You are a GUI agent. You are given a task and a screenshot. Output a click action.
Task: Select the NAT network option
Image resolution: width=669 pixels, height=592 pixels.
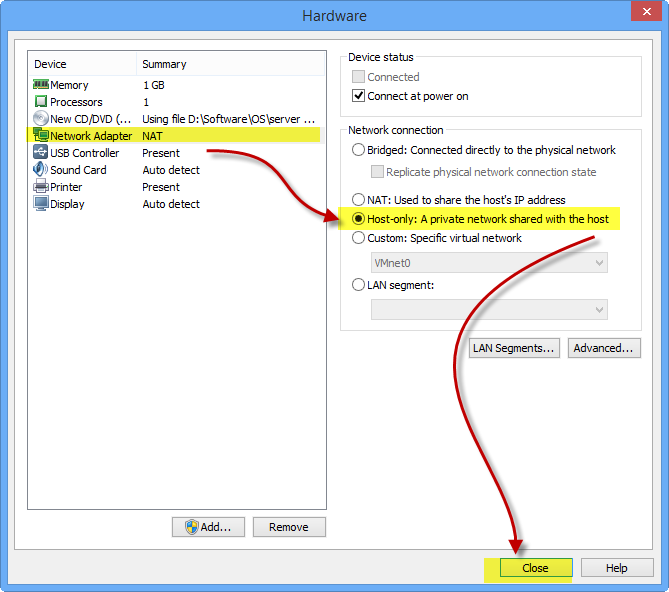(x=358, y=200)
